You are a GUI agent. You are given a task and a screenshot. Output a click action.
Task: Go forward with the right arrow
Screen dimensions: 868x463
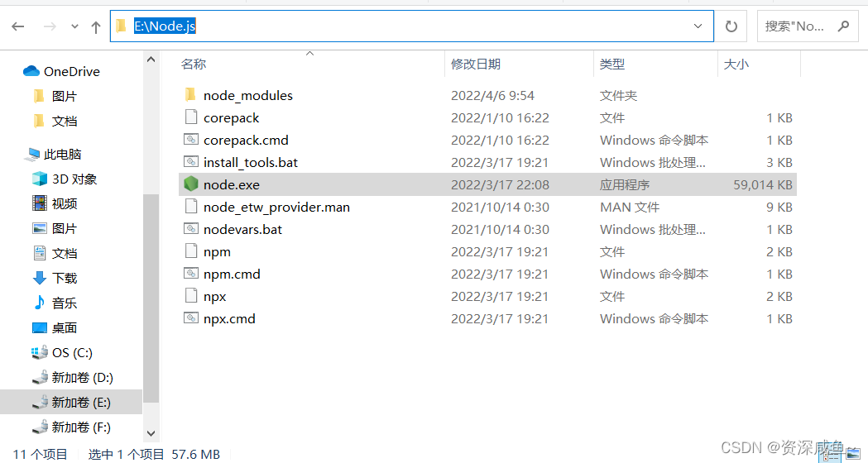50,26
